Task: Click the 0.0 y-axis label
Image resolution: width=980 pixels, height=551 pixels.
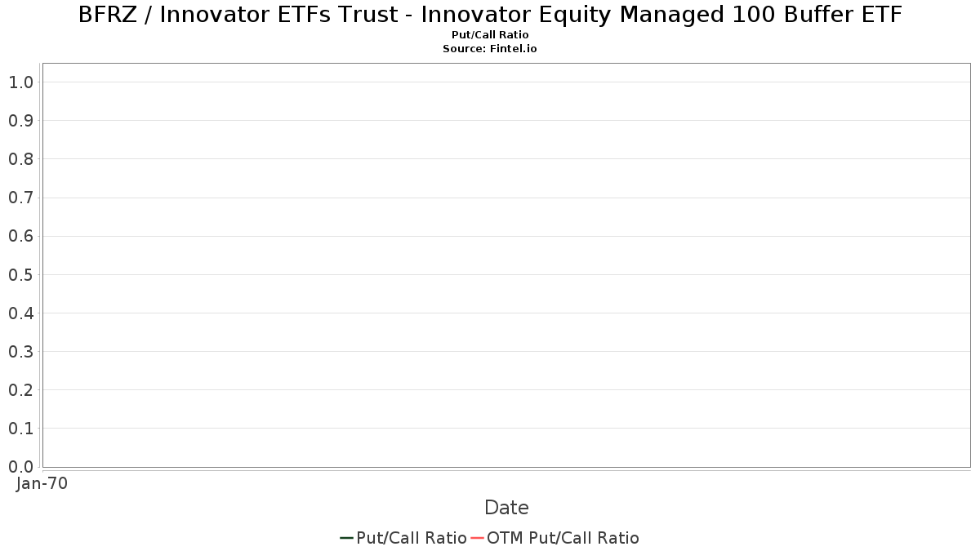Action: tap(20, 467)
